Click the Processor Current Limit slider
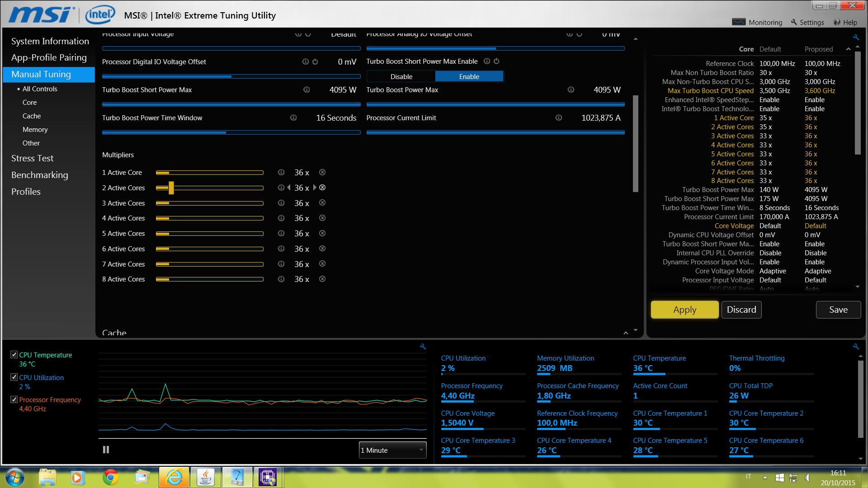 pyautogui.click(x=495, y=132)
